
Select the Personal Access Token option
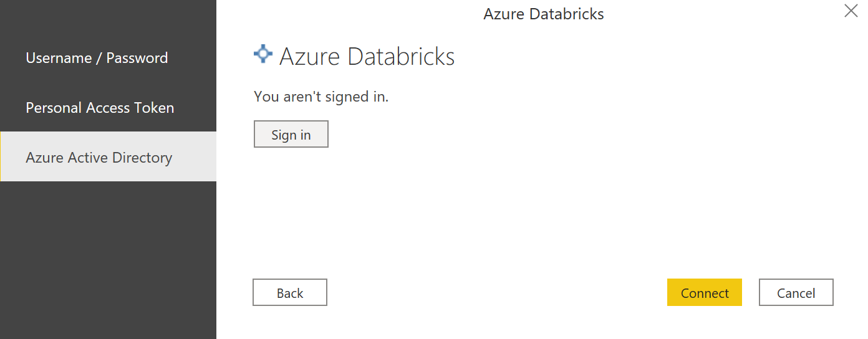tap(100, 108)
